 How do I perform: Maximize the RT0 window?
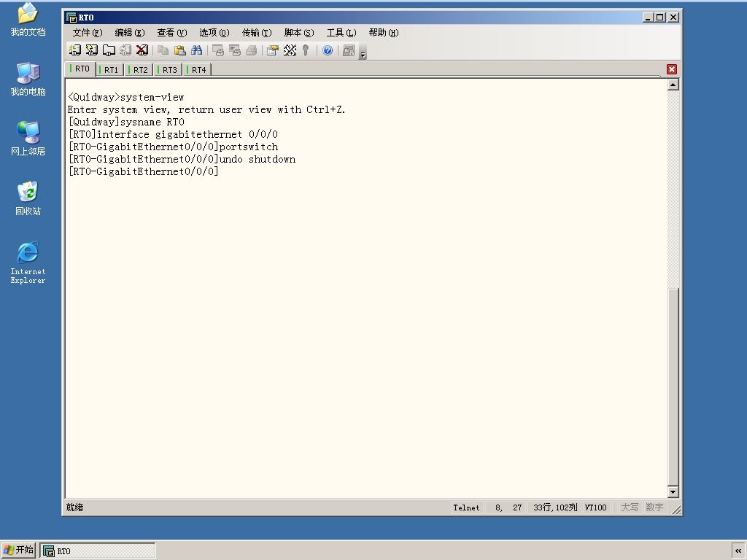(x=659, y=17)
